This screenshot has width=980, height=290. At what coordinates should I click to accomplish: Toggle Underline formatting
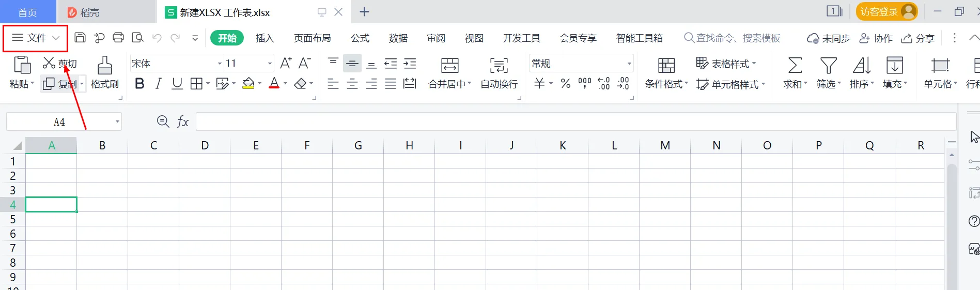177,84
